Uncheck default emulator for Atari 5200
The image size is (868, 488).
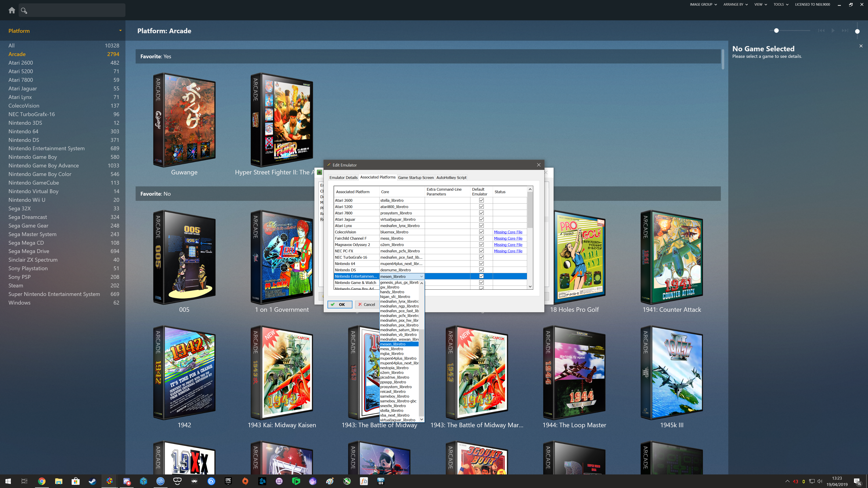click(481, 206)
